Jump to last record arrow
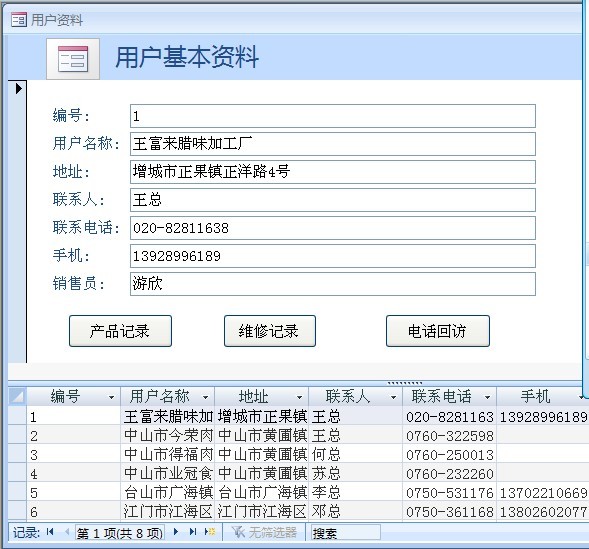 point(193,532)
